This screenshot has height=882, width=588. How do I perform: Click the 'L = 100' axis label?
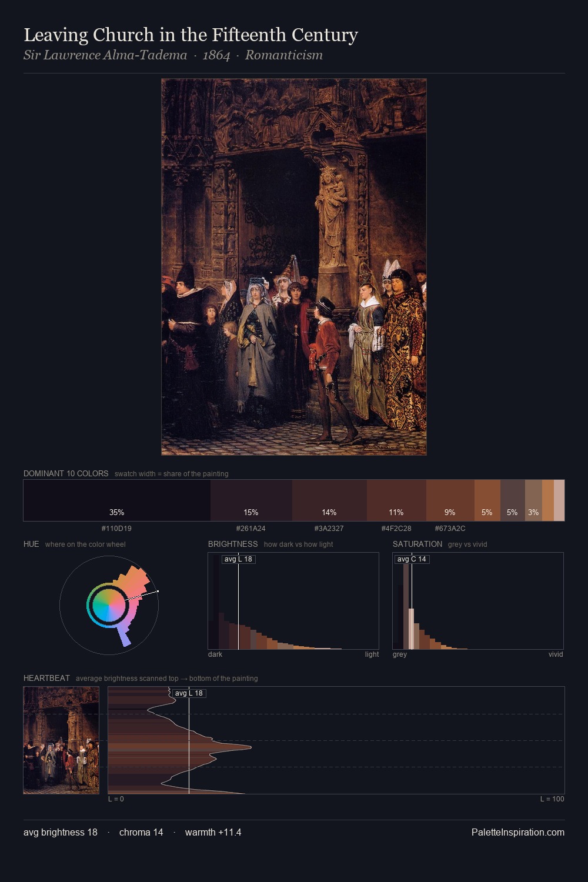(552, 799)
